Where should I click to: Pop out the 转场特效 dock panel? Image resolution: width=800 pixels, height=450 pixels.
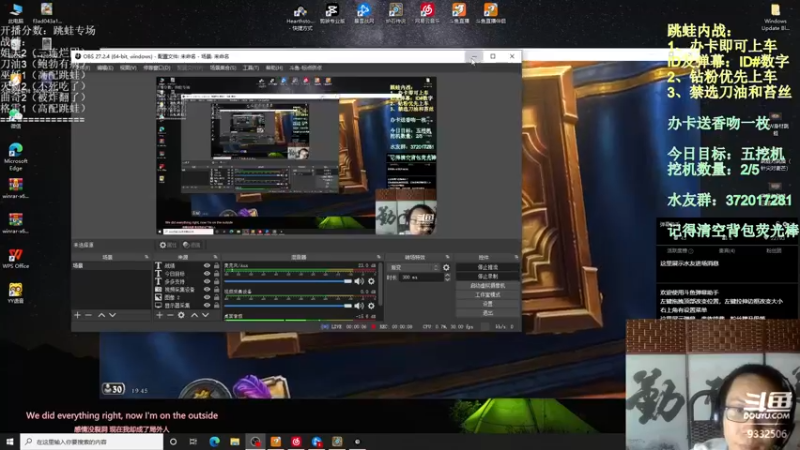coord(447,257)
